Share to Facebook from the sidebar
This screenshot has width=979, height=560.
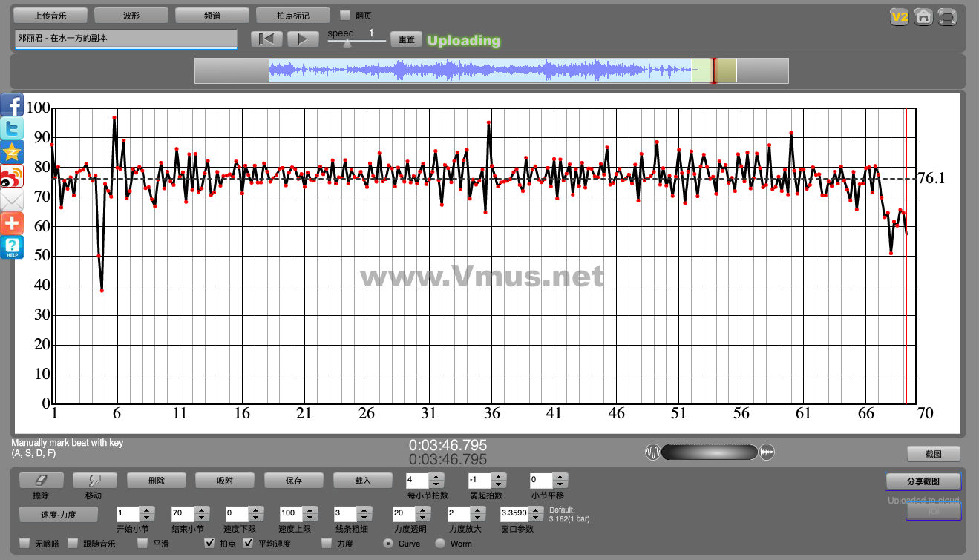click(x=12, y=105)
